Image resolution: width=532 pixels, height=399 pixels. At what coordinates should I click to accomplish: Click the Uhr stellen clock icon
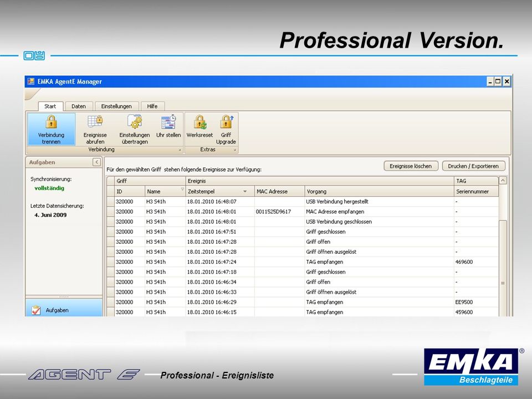168,122
